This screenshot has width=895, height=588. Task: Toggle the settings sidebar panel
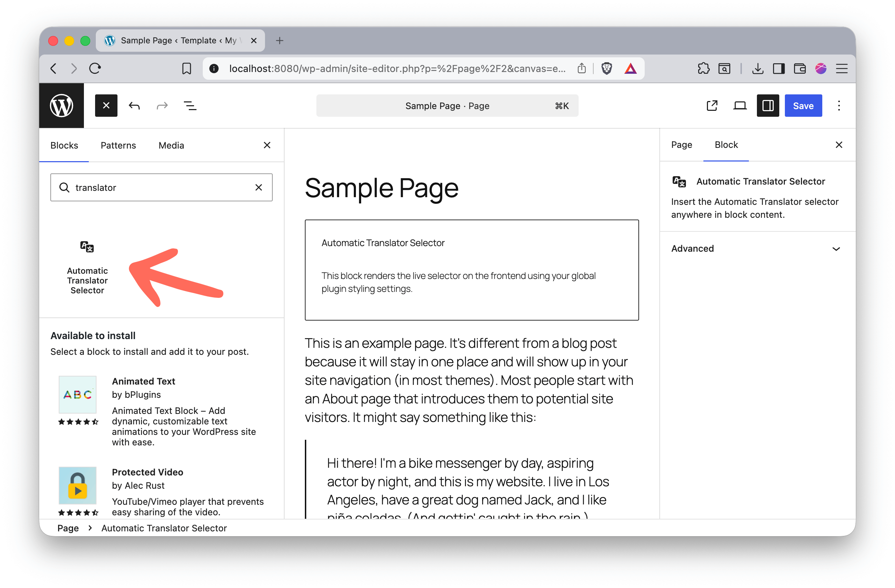point(767,106)
